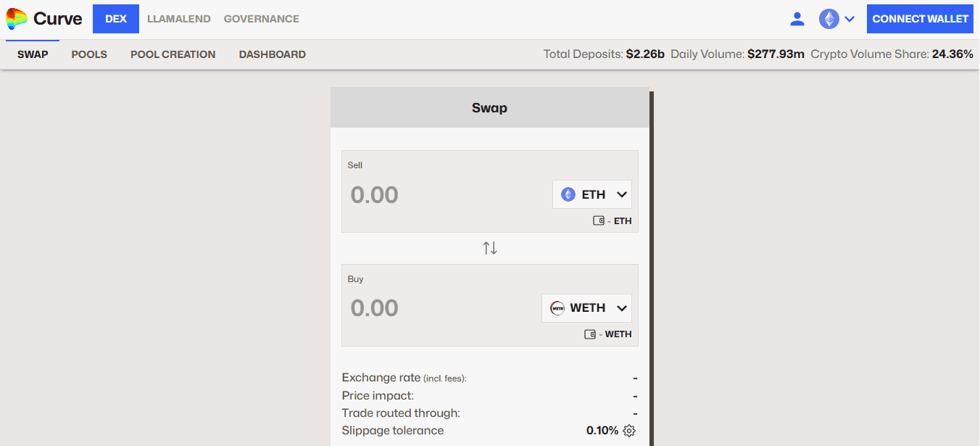The image size is (980, 446).
Task: Click the Curve logo icon
Action: (16, 19)
